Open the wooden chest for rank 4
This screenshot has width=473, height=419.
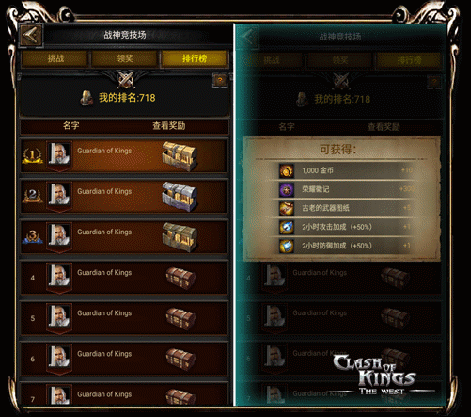181,278
